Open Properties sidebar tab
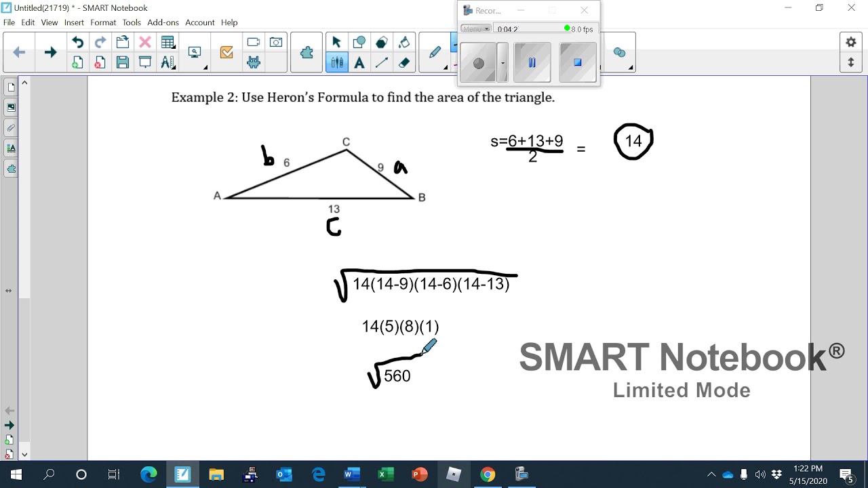 pyautogui.click(x=11, y=148)
